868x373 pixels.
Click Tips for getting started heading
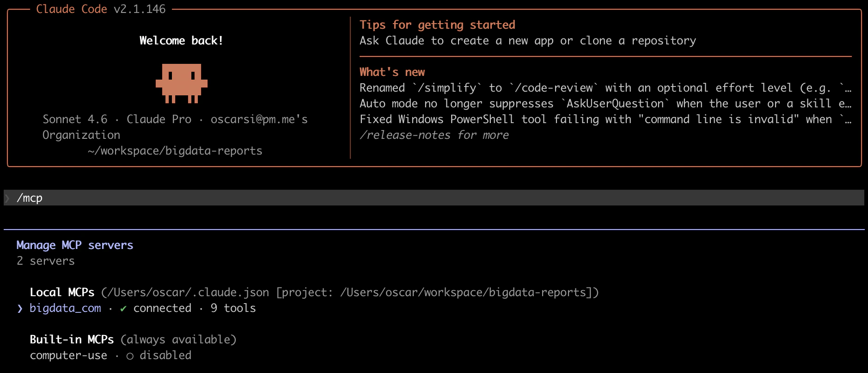[x=437, y=25]
